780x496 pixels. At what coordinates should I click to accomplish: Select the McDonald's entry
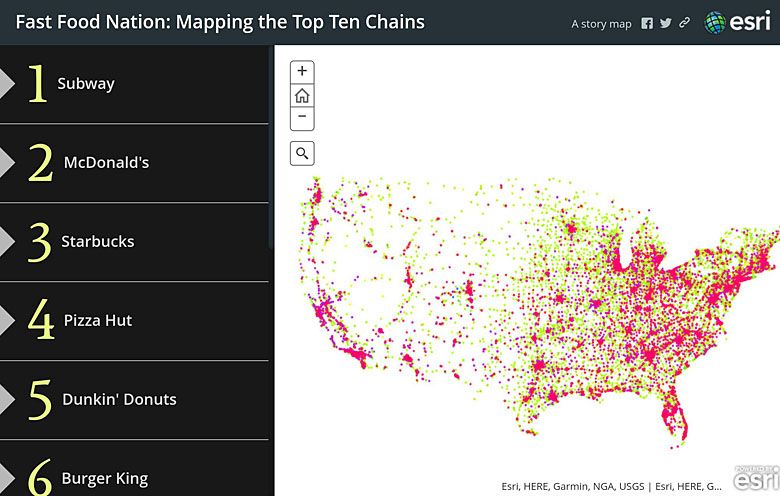coord(106,162)
